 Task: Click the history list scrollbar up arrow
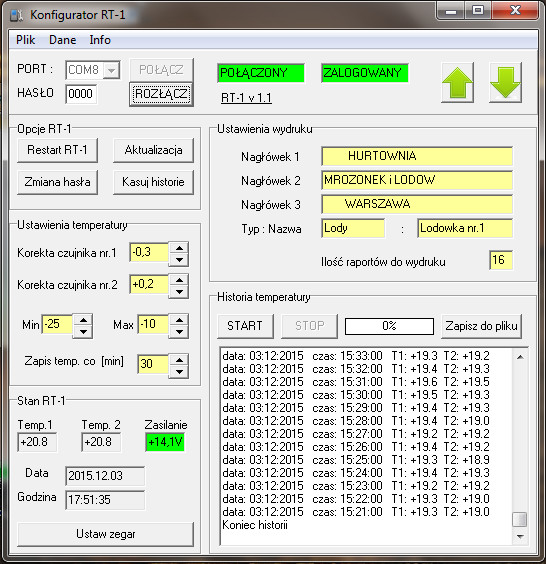tap(520, 357)
